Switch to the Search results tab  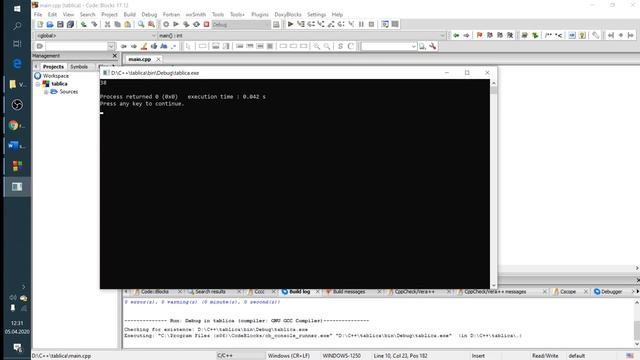pos(210,291)
